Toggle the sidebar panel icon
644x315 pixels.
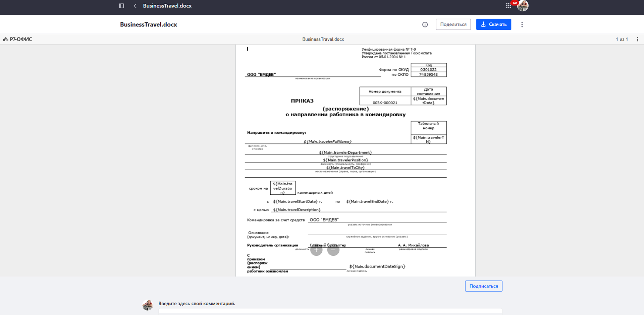pos(121,6)
